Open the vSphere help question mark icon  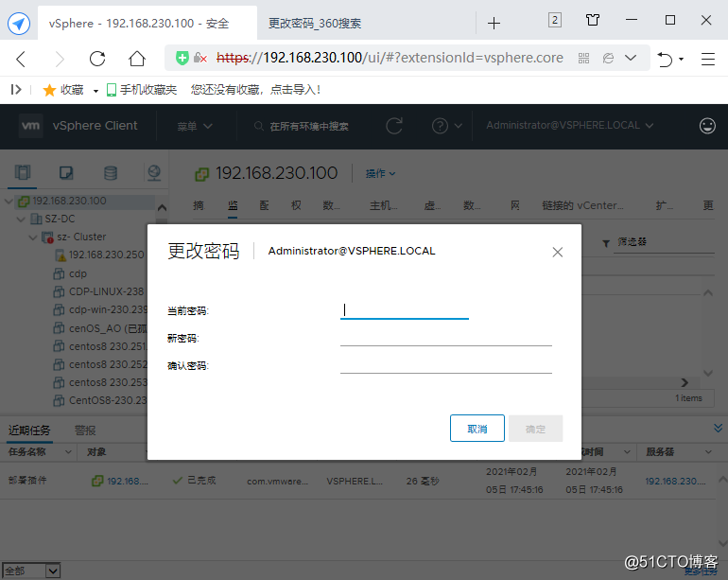440,126
